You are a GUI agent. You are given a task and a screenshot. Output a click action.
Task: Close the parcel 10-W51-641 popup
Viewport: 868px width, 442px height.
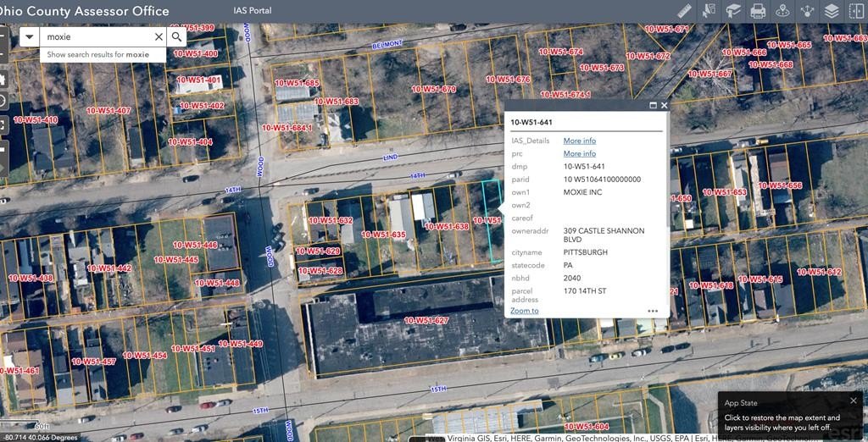click(665, 106)
